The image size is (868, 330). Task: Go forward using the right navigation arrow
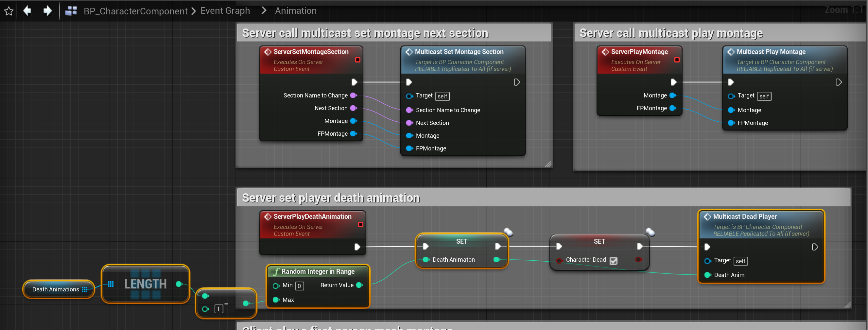coord(47,11)
